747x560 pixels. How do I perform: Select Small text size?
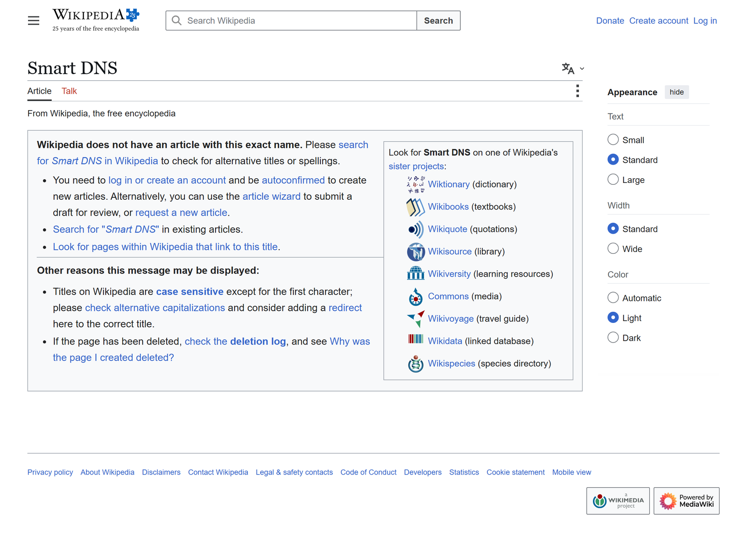click(x=613, y=140)
